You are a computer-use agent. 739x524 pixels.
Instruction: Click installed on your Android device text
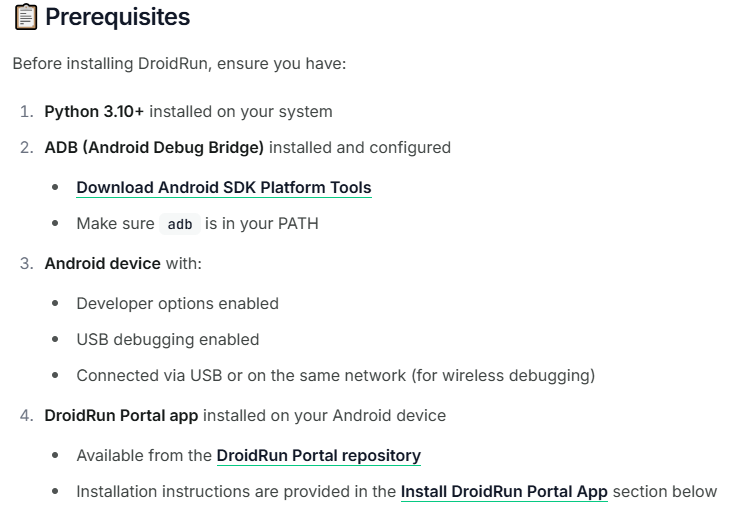[x=324, y=415]
